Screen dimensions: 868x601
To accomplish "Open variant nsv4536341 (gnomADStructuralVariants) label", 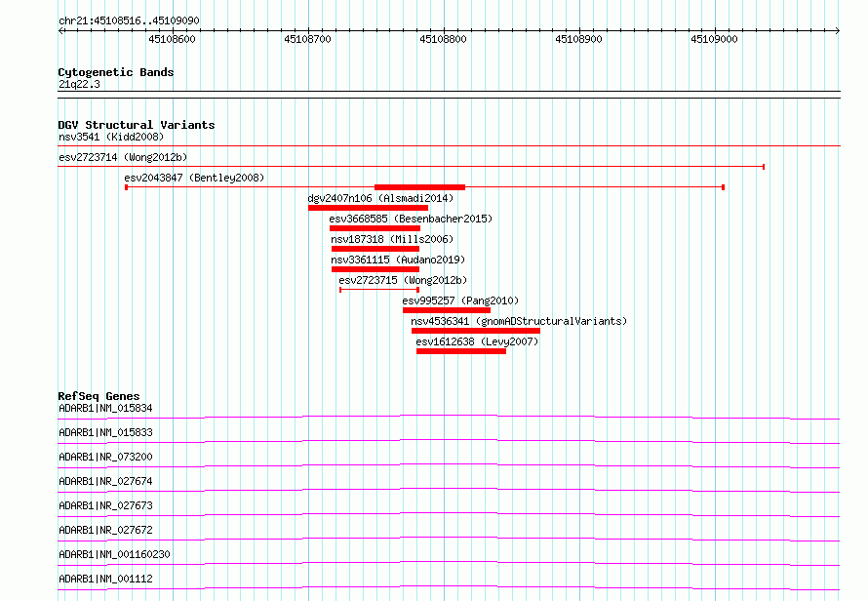I will point(519,321).
